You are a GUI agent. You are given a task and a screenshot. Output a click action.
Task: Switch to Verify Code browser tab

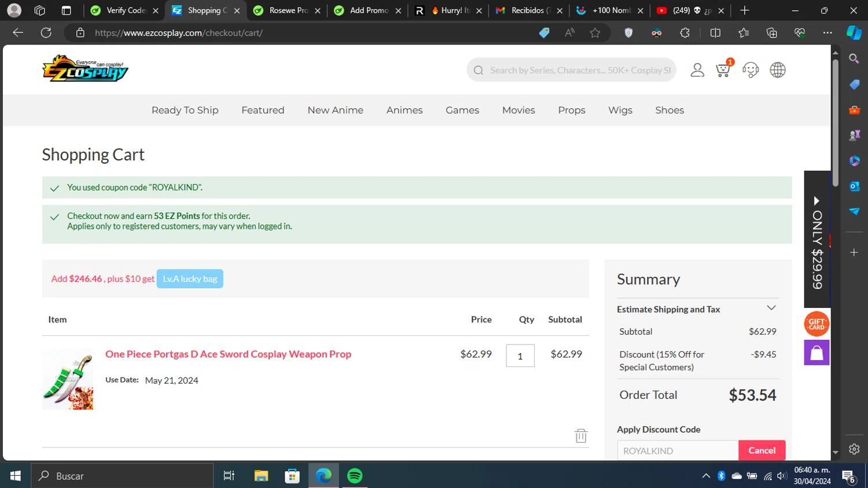pyautogui.click(x=124, y=10)
